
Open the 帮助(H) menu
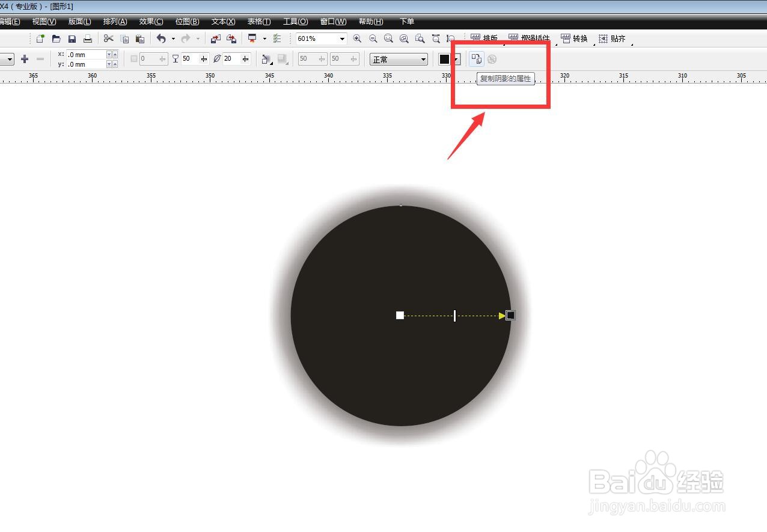(x=371, y=22)
